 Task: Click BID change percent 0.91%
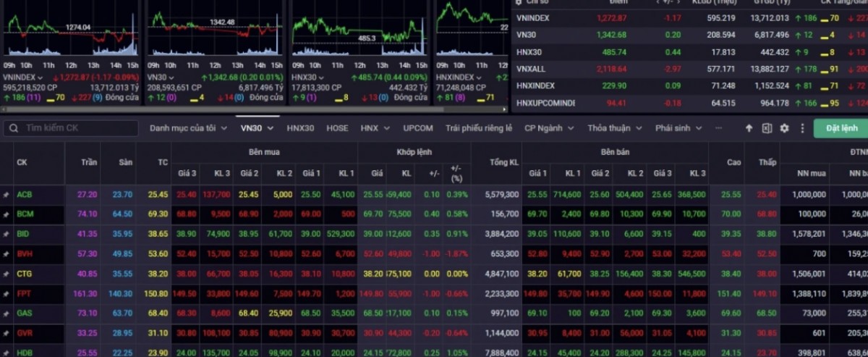click(457, 235)
